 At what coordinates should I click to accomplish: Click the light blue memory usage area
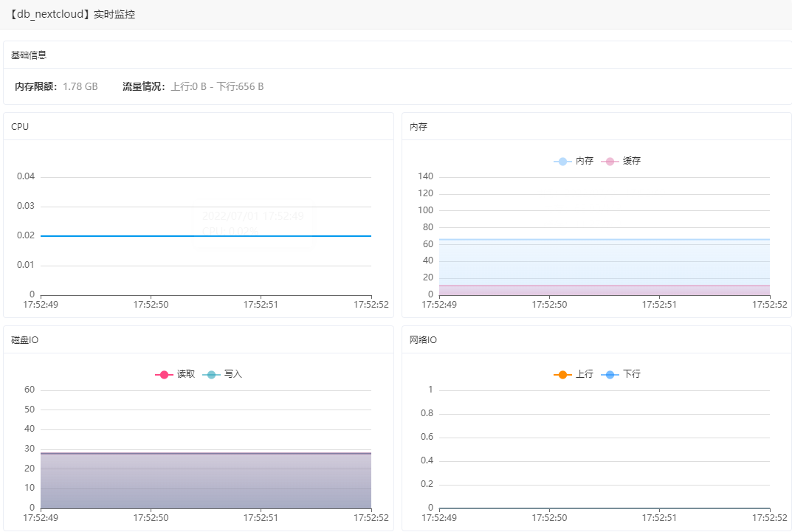tap(604, 262)
